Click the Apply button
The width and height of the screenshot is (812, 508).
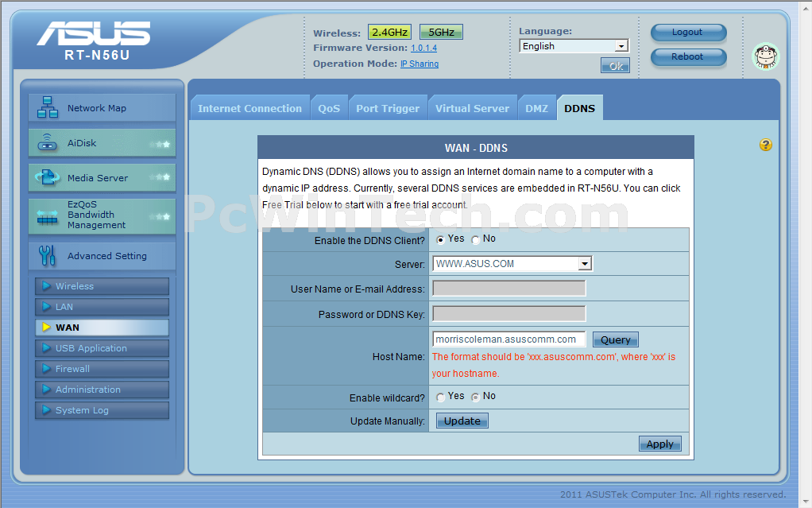(659, 444)
